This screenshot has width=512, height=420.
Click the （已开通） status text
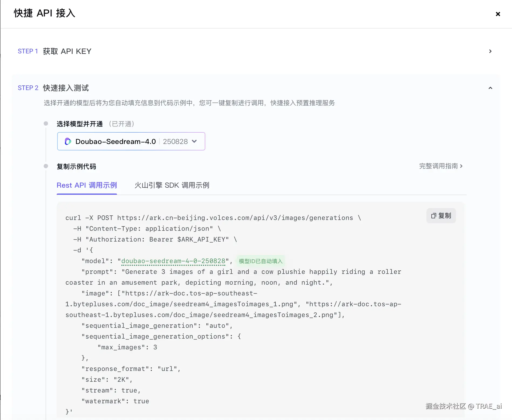122,124
